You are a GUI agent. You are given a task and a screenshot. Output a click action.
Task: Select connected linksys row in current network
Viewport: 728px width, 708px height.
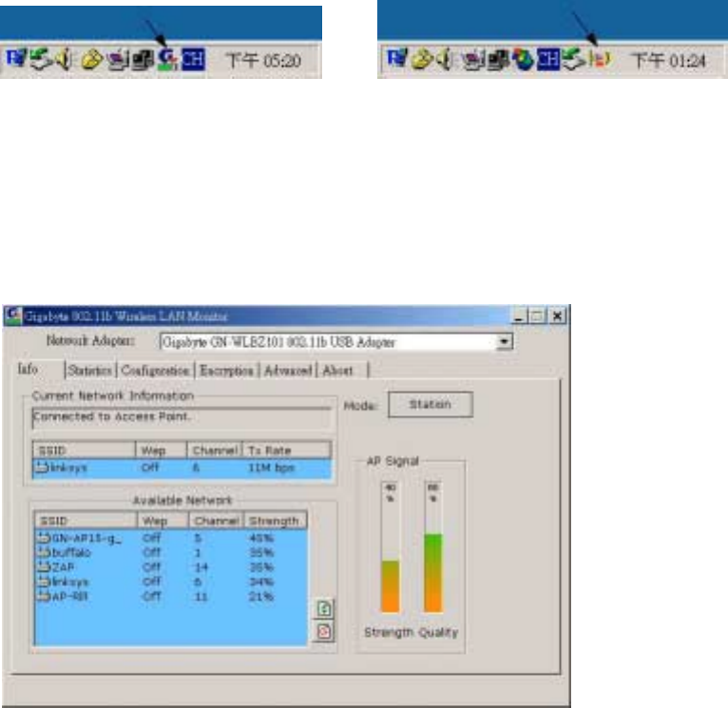pyautogui.click(x=182, y=468)
